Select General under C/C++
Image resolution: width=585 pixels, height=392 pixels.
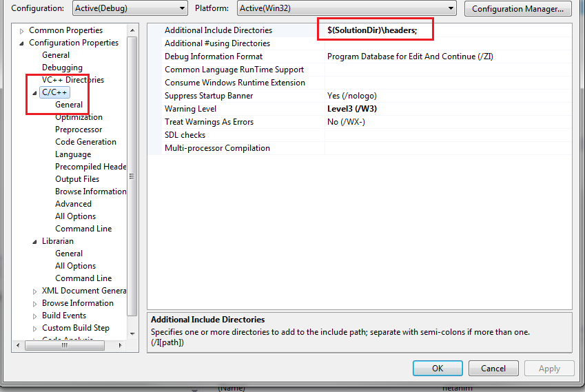pos(69,105)
